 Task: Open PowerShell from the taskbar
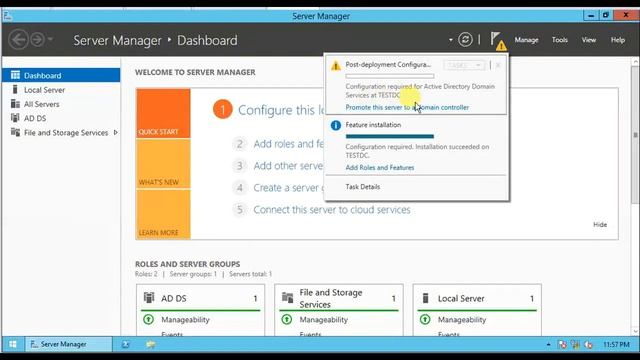pos(126,344)
